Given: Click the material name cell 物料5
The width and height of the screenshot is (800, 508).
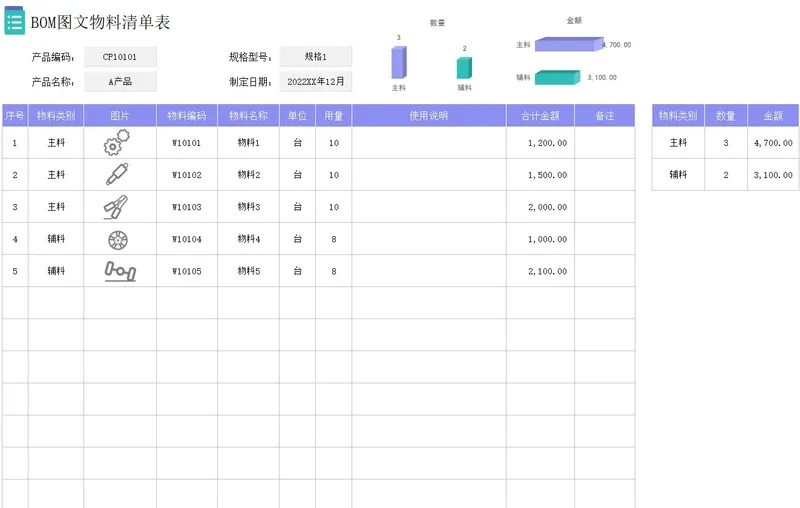Looking at the screenshot, I should point(248,271).
